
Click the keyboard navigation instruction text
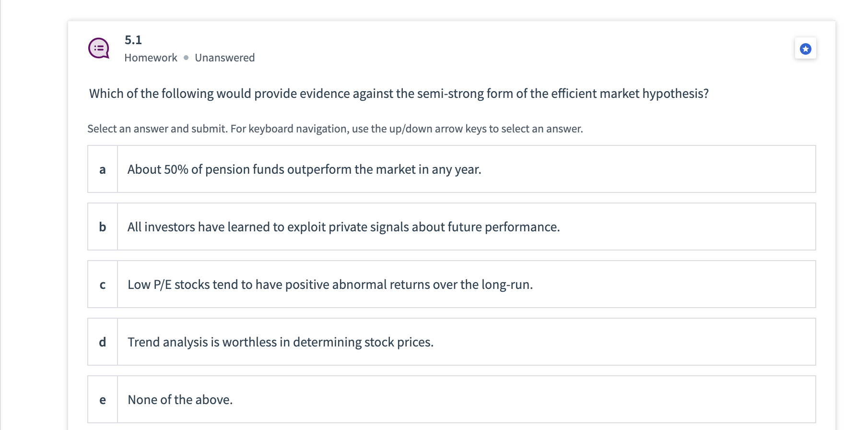tap(407, 129)
